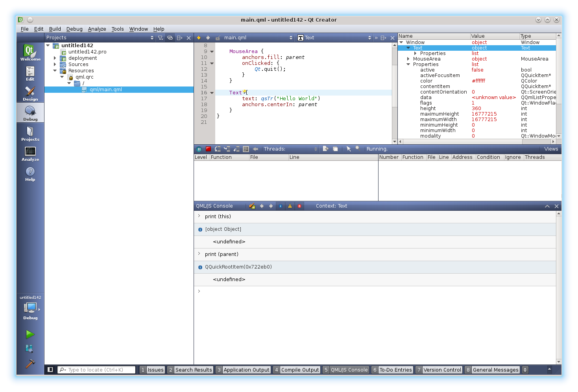Open Build menu

point(55,29)
